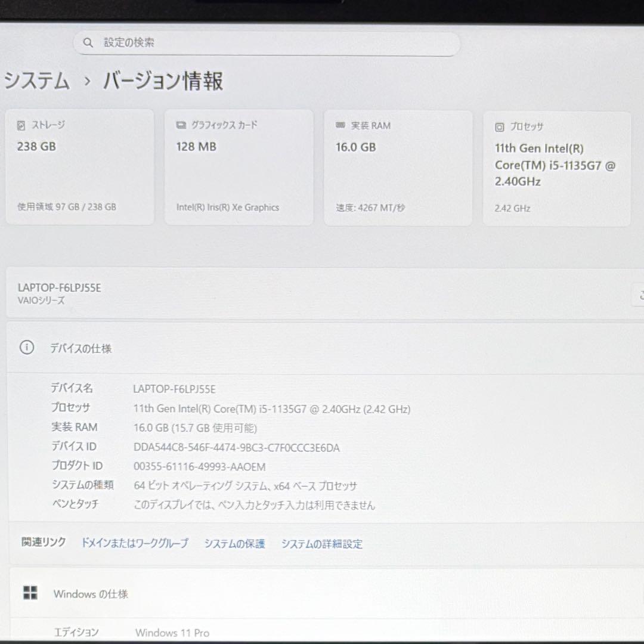This screenshot has width=644, height=644.
Task: Open the プロセッサ i5-1135G7 card
Action: [556, 169]
